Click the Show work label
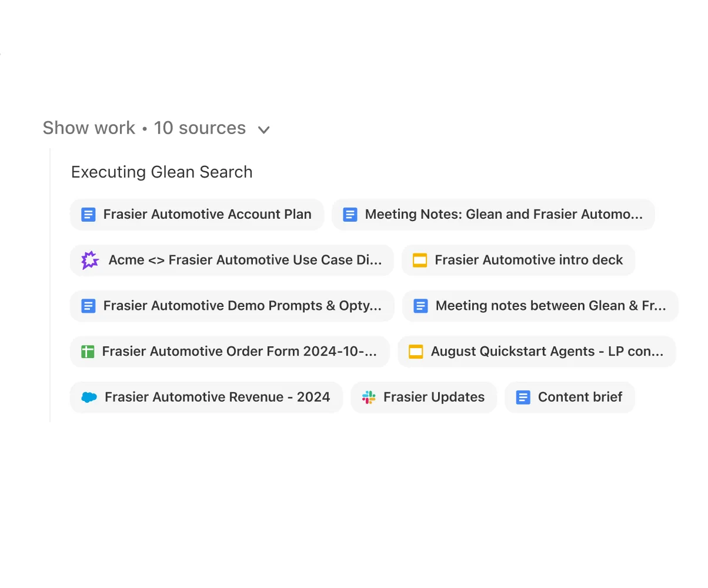This screenshot has width=708, height=588. (89, 128)
